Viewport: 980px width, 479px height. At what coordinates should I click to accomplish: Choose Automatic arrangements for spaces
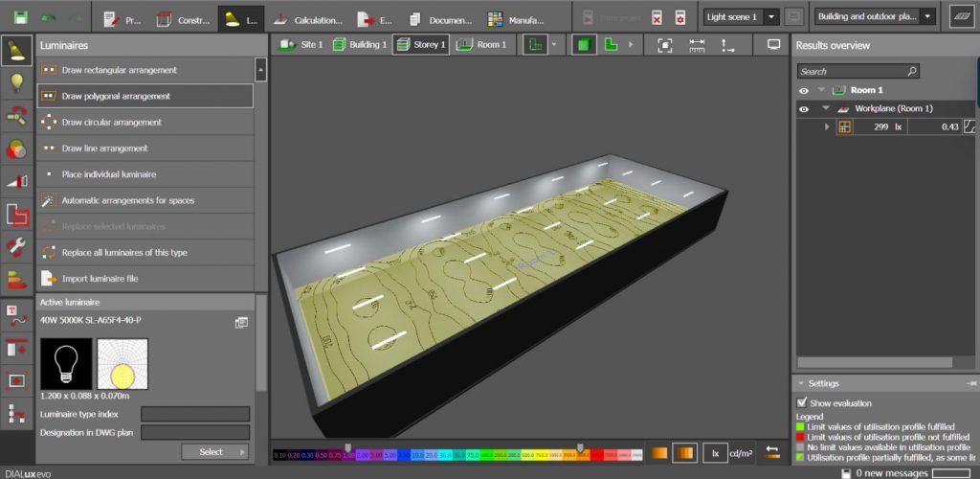[145, 201]
